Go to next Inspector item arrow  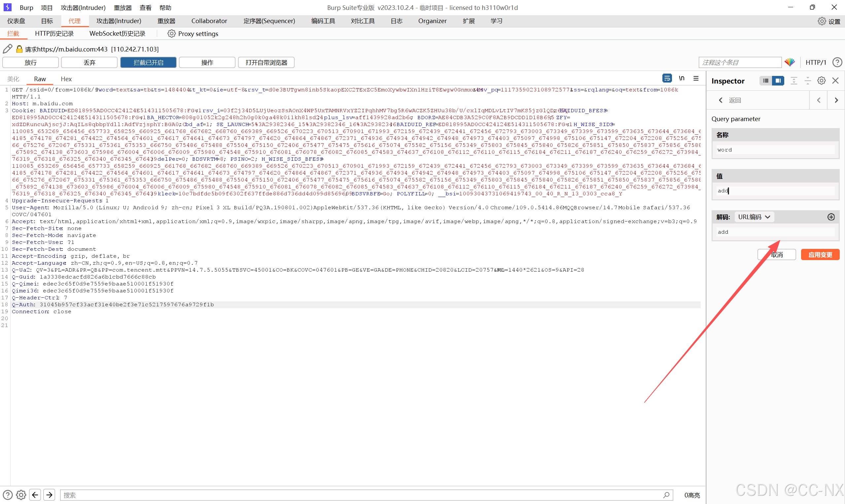pos(836,100)
